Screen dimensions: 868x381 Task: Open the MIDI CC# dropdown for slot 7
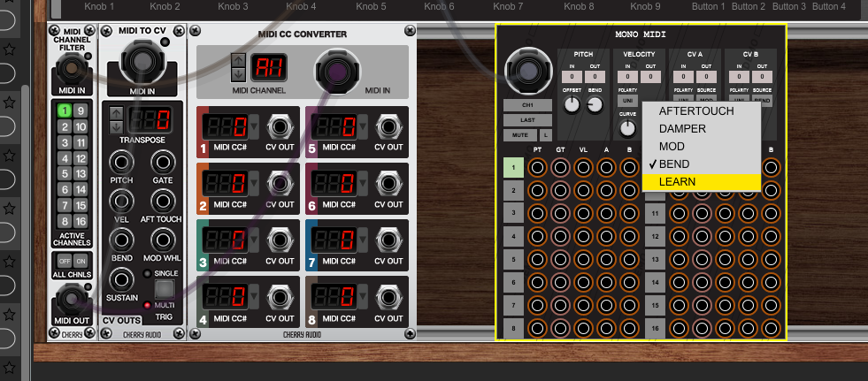pyautogui.click(x=363, y=240)
